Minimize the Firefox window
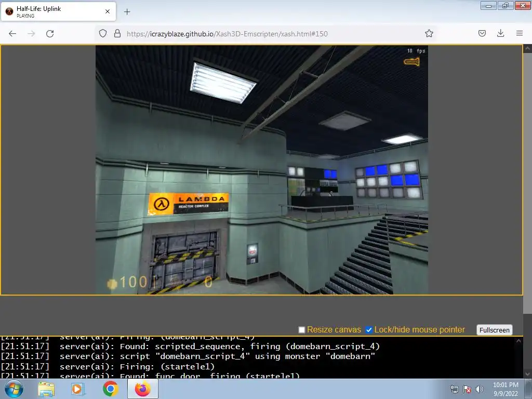 click(488, 5)
